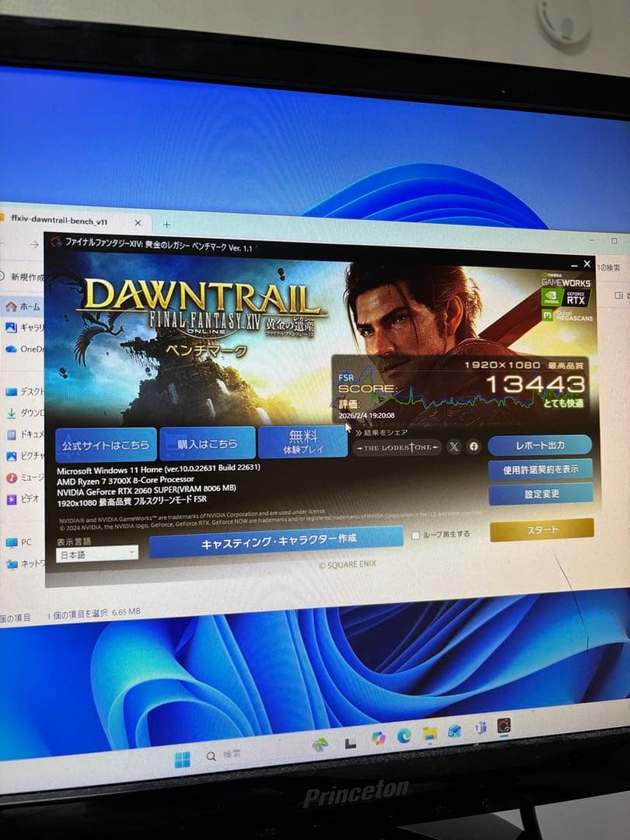Open Microsoft Edge from the taskbar
The height and width of the screenshot is (840, 630).
click(402, 734)
